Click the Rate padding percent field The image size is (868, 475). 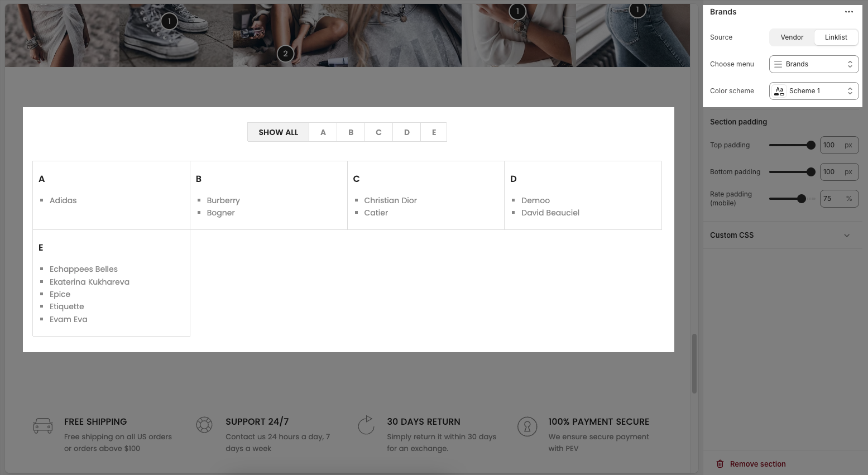click(x=839, y=199)
